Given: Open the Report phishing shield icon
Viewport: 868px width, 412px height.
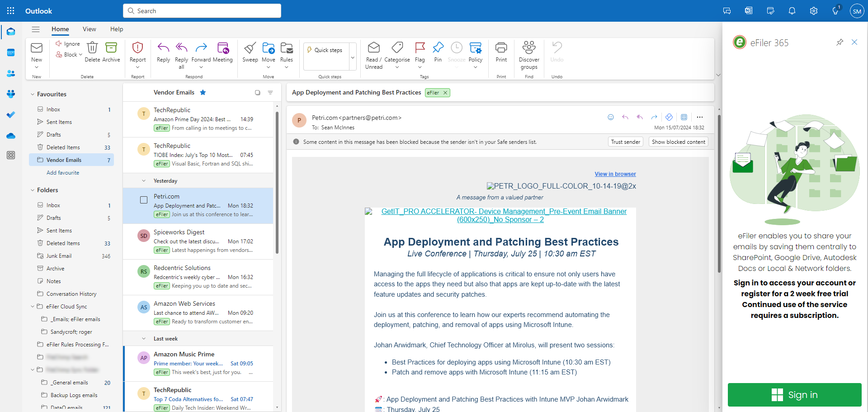Looking at the screenshot, I should pos(137,48).
